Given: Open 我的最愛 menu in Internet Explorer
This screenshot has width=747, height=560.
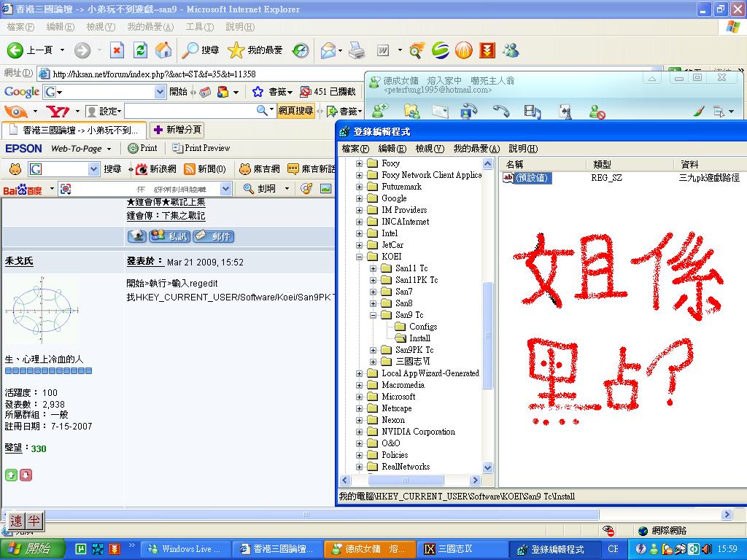Looking at the screenshot, I should (150, 27).
